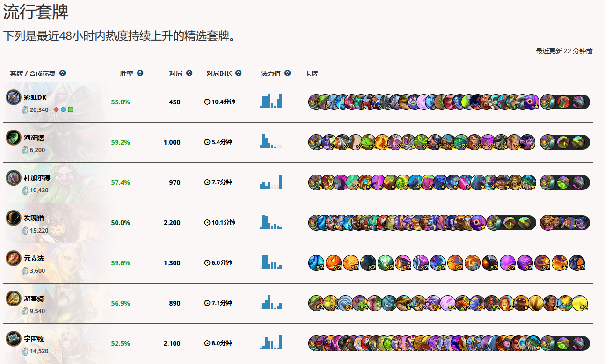Click the 宇宙牧 mana curve chart
Screen dimensions: 605x364
271,342
